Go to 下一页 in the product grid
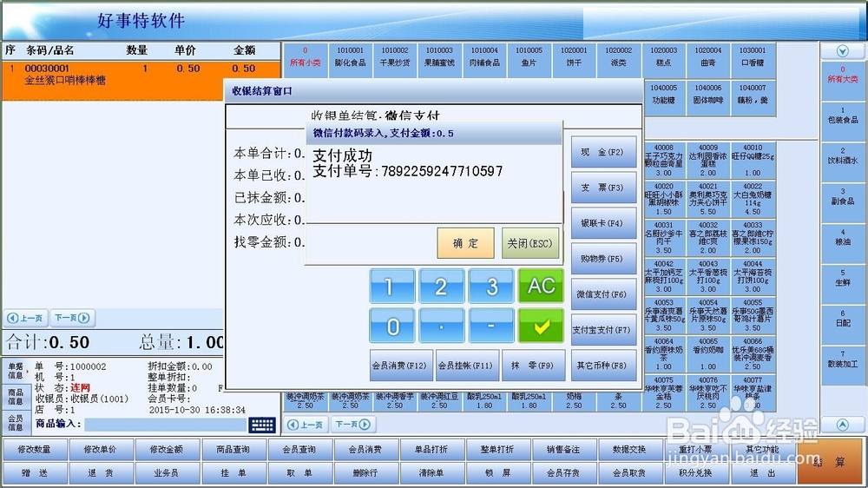868x488 pixels. coord(352,425)
